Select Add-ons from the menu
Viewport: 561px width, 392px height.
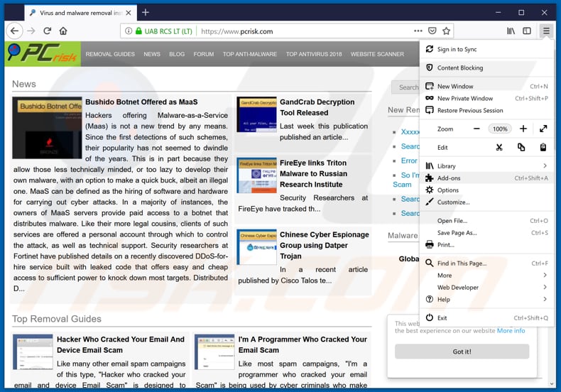click(449, 178)
